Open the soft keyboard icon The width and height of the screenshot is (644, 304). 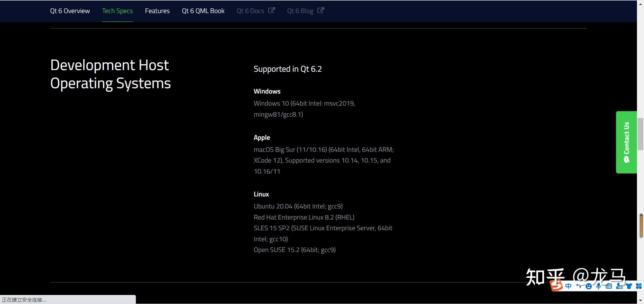click(x=609, y=286)
